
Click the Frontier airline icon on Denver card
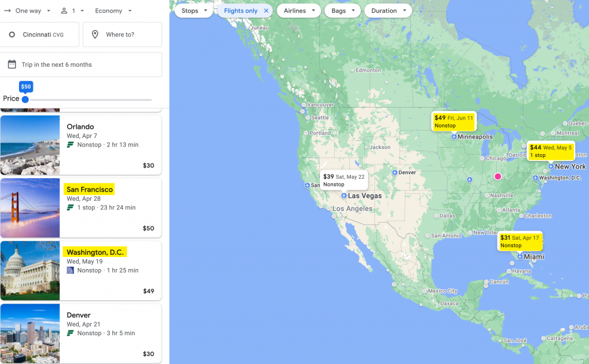tap(70, 333)
